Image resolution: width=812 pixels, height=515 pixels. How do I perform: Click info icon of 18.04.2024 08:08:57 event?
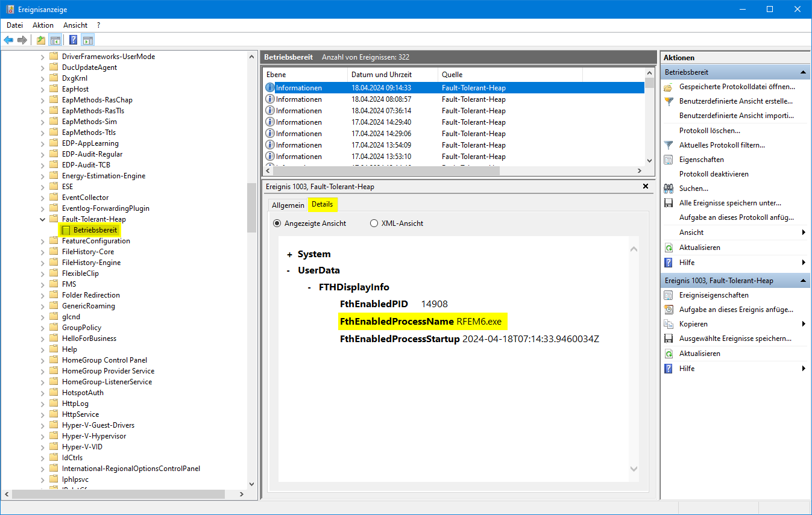tap(270, 99)
